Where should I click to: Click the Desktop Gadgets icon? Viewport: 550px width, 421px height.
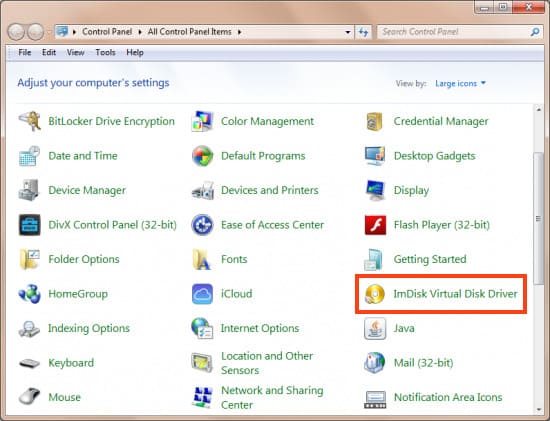[375, 156]
